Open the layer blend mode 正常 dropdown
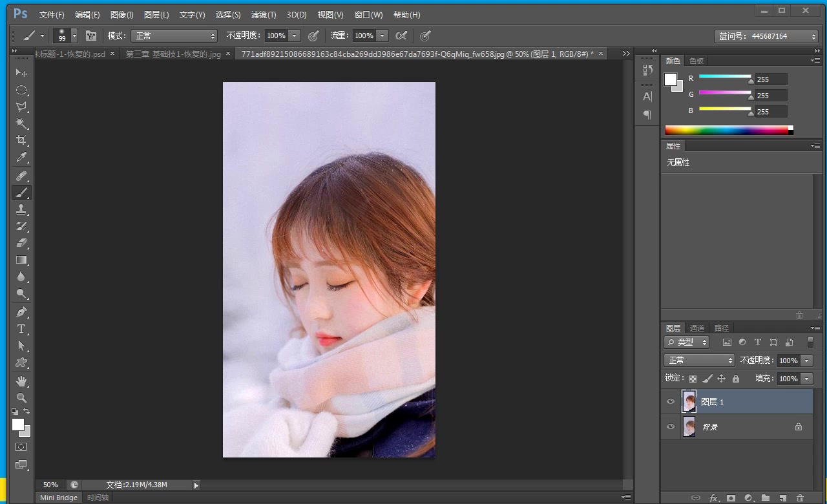Screen dimensions: 827x504 [699, 361]
